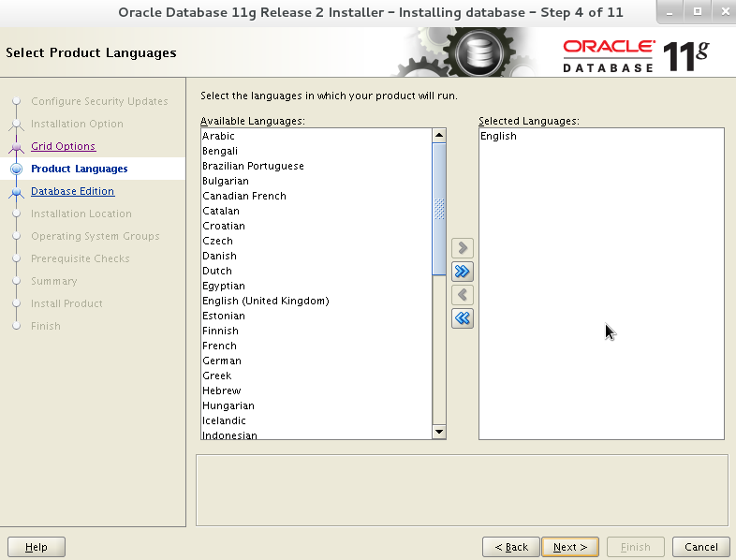The image size is (736, 560).
Task: Open the Database Edition step link
Action: coord(73,191)
